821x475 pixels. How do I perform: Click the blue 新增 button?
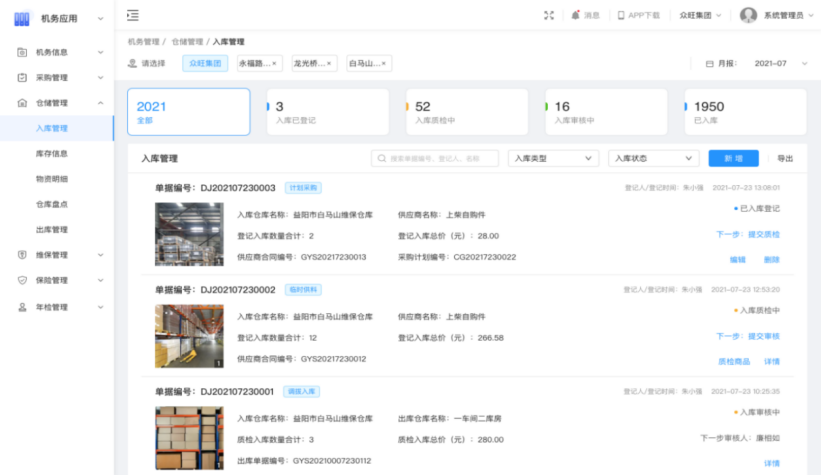click(x=733, y=158)
